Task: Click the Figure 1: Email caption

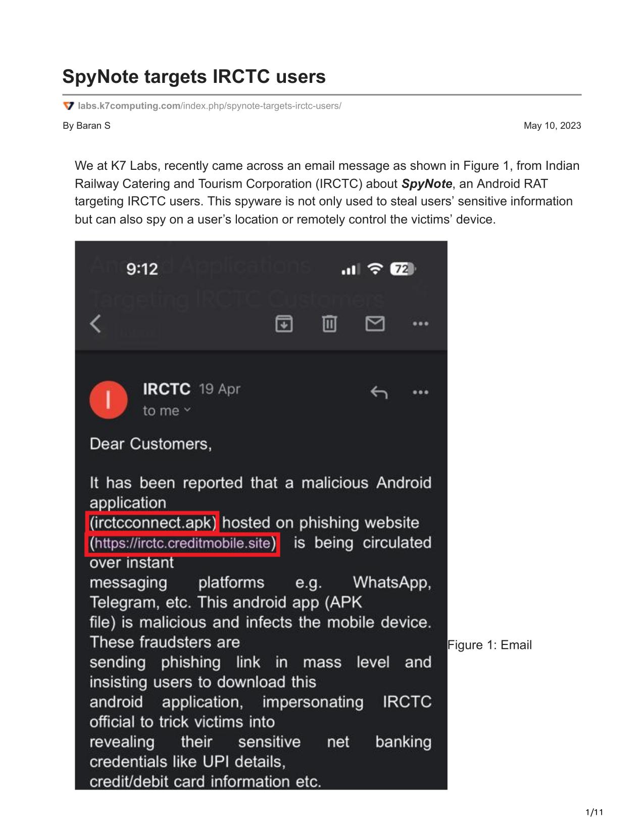Action: pos(489,645)
